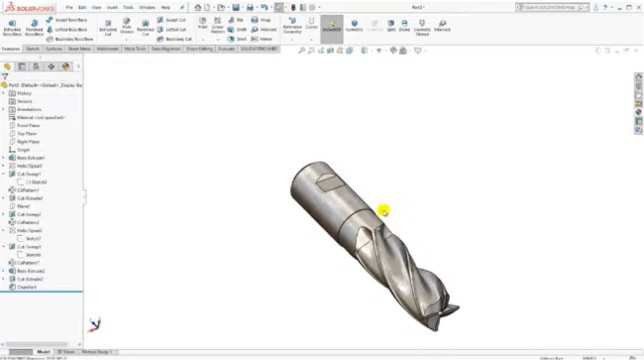This screenshot has height=361, width=644.
Task: Click the feature tree horizontal scrollbar
Action: 37,344
